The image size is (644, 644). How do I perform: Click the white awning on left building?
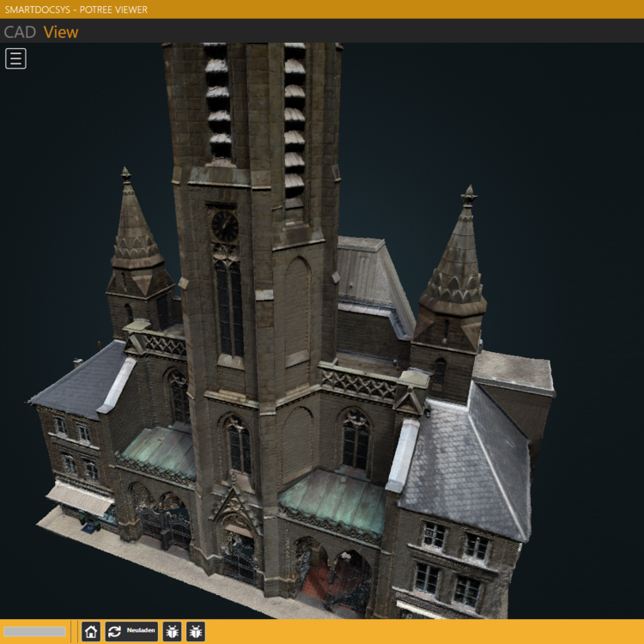point(77,498)
